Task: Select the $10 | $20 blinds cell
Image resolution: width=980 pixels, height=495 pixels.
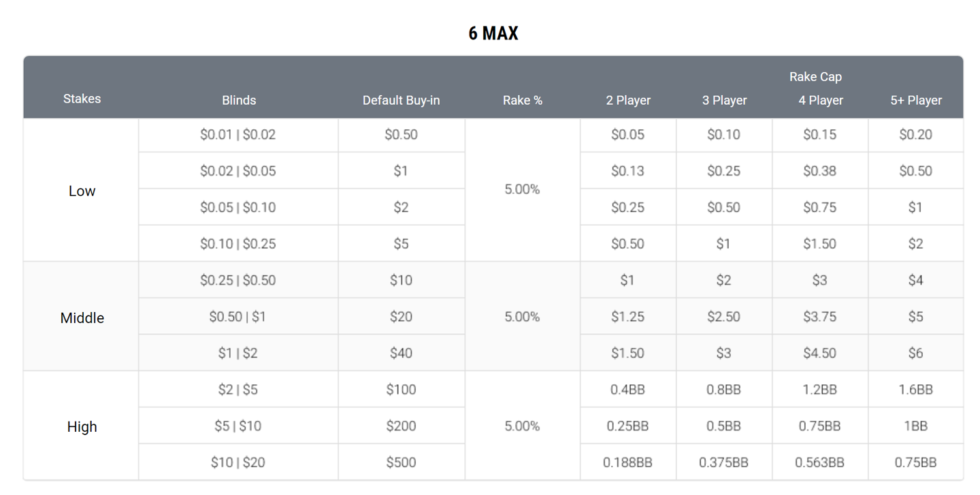Action: (238, 462)
